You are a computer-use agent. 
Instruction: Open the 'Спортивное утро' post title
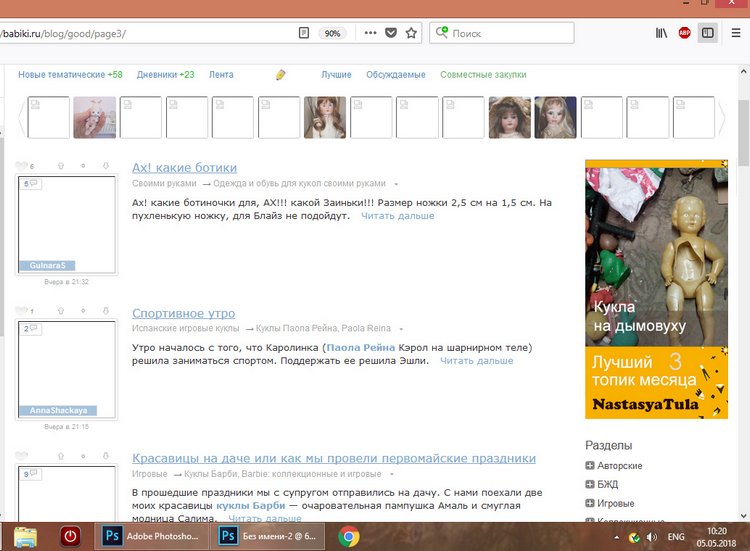point(183,313)
